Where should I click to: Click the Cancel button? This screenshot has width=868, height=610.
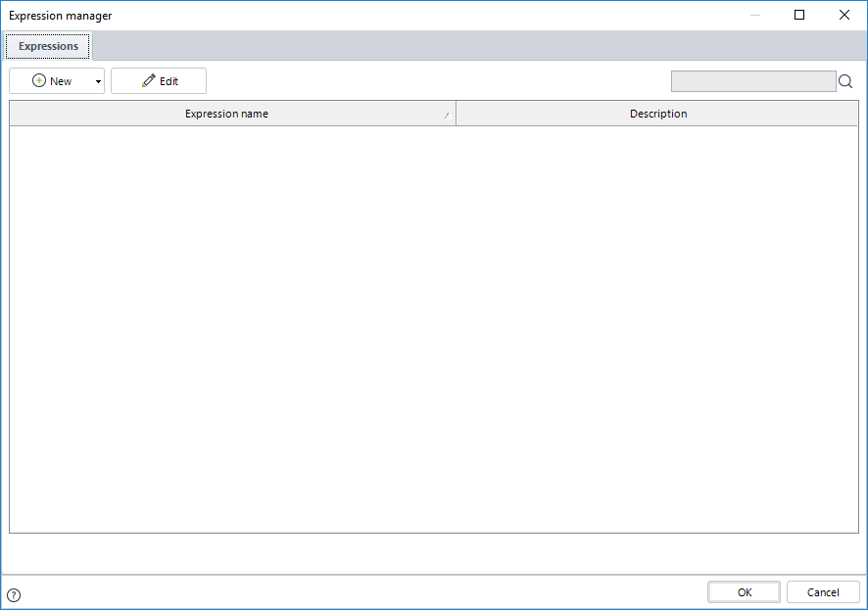point(823,592)
